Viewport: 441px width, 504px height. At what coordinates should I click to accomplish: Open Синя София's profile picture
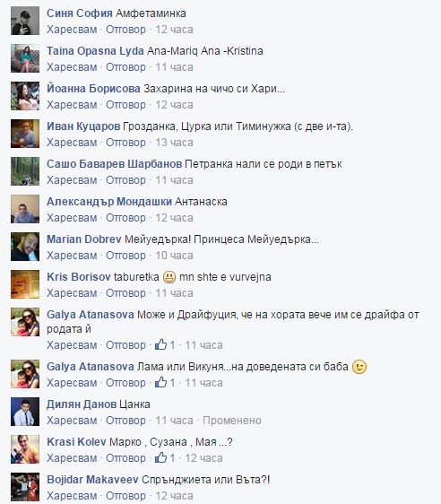(x=25, y=21)
